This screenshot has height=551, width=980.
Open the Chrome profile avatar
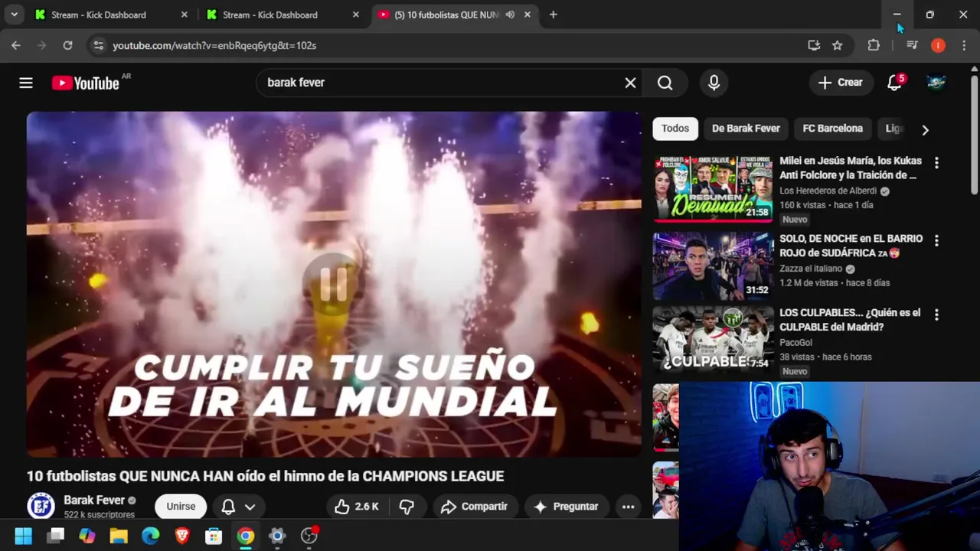click(x=938, y=45)
